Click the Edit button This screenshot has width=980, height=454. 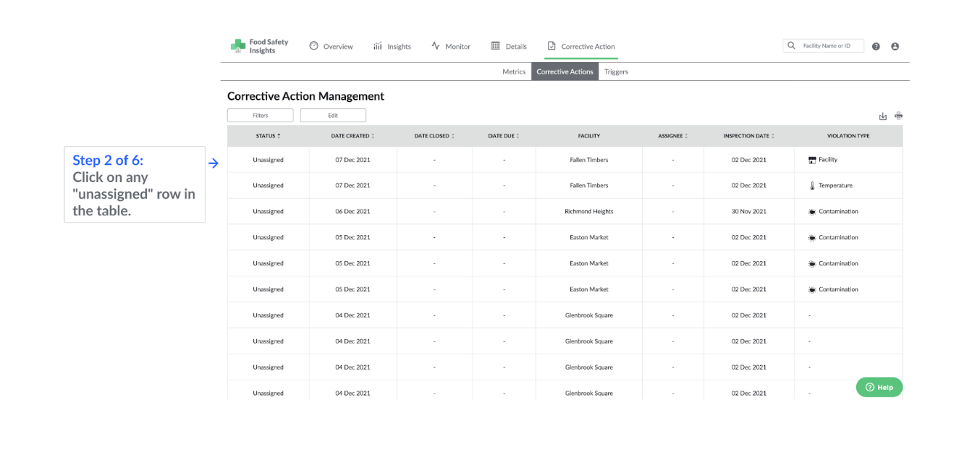coord(333,116)
